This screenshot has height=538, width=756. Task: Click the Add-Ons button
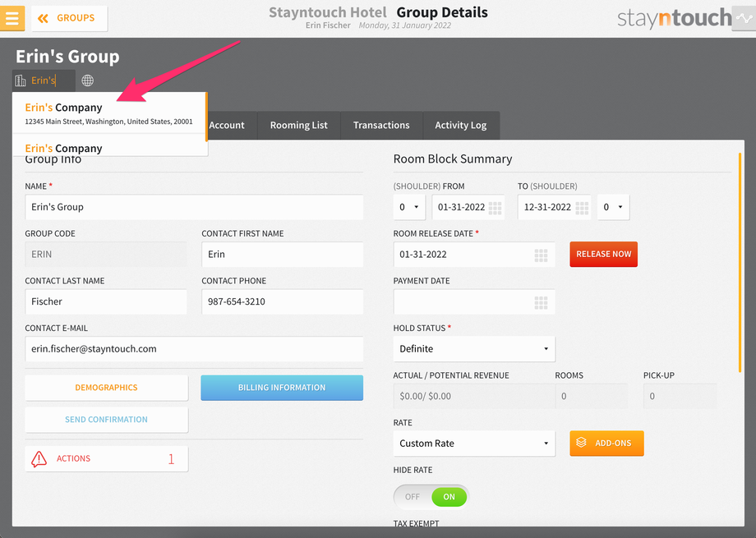(x=606, y=443)
